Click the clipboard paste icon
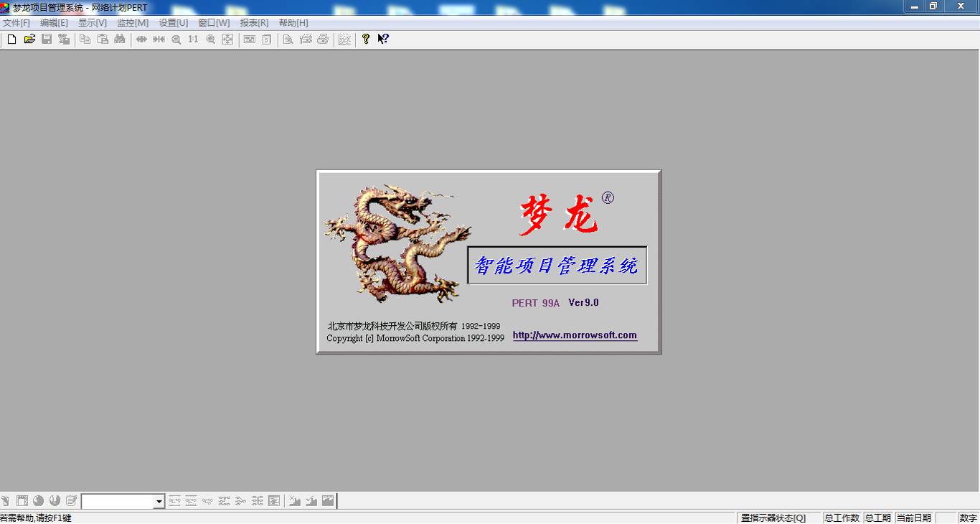Viewport: 980px width, 524px height. pos(103,39)
